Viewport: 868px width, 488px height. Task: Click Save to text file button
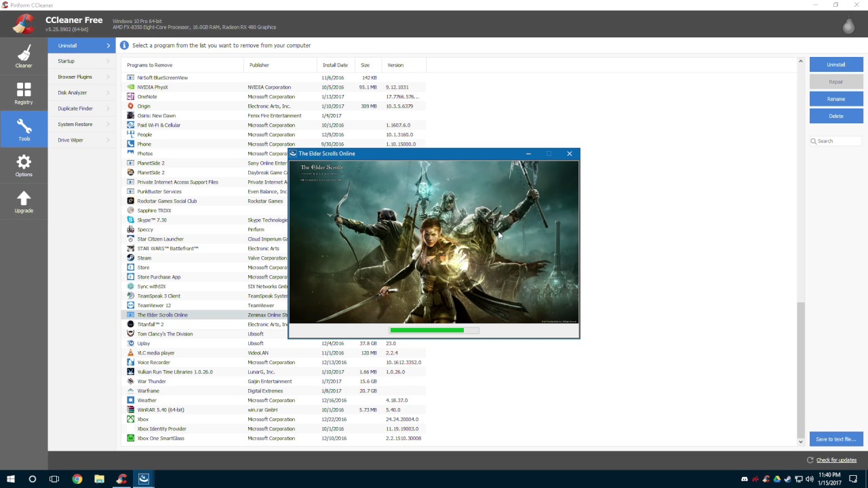[836, 439]
